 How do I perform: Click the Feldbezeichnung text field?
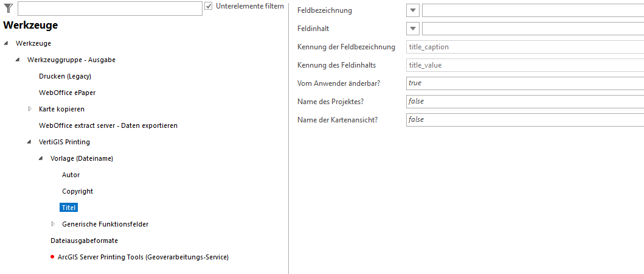coord(532,10)
